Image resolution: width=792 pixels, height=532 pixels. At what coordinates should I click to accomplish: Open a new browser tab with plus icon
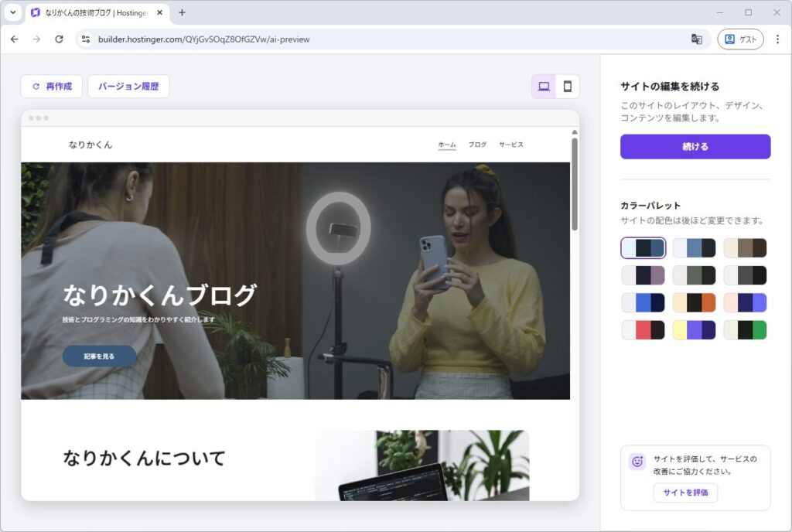(182, 12)
